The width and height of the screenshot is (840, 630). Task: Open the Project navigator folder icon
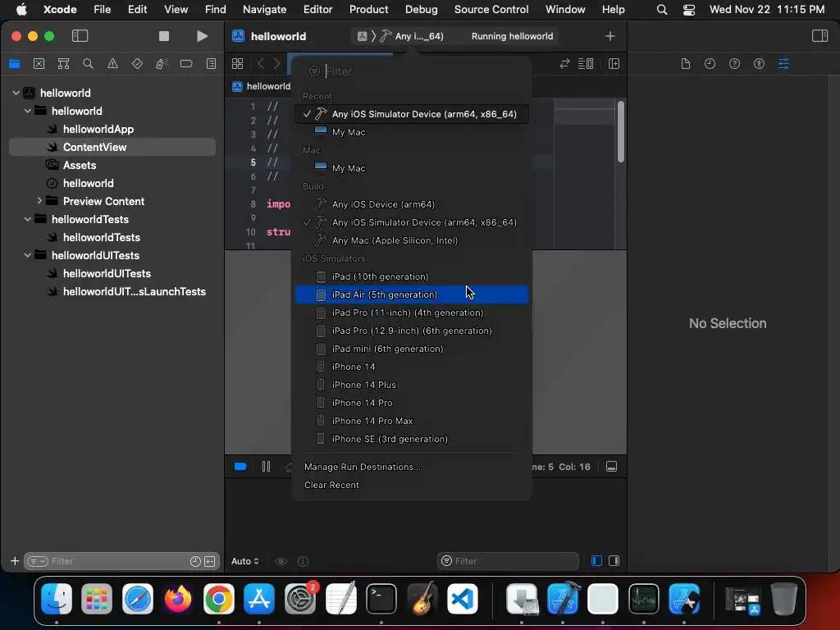(15, 64)
